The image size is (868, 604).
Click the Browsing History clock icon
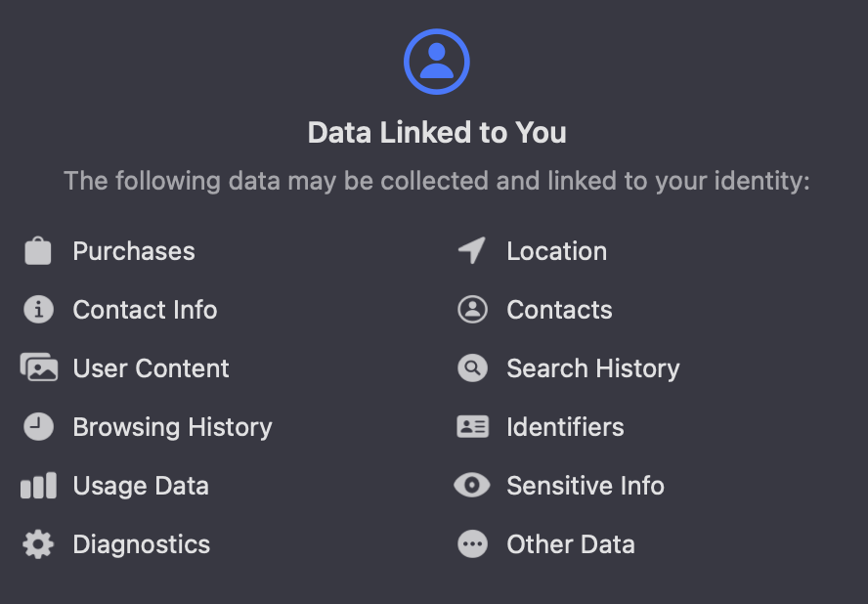38,427
